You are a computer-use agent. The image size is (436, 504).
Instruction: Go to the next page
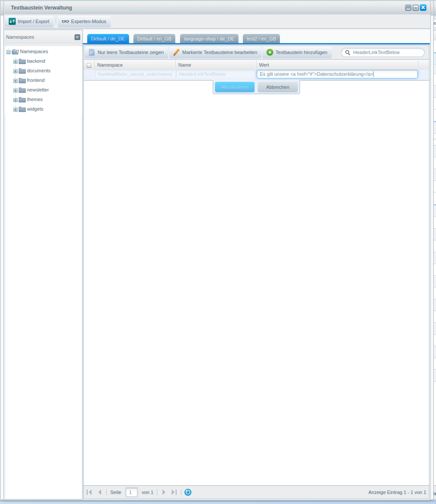pos(164,492)
